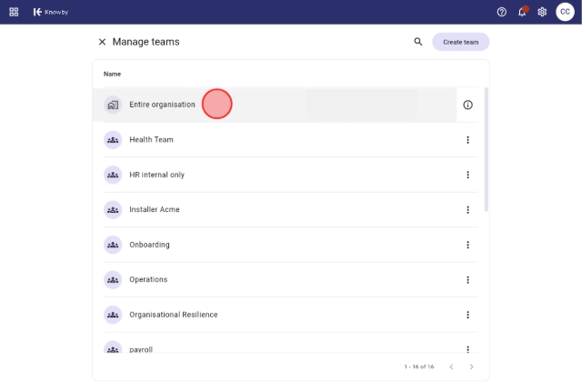Click the Name column header
This screenshot has width=582, height=392.
[x=112, y=74]
